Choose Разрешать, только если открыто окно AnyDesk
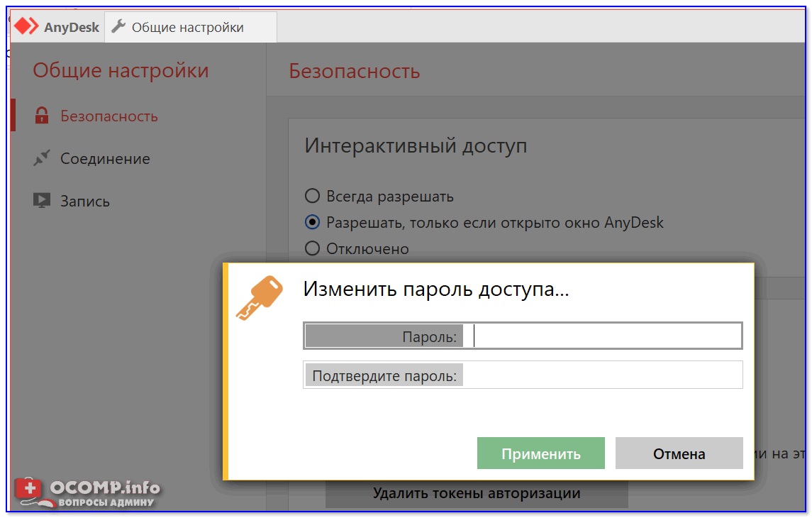 tap(312, 222)
